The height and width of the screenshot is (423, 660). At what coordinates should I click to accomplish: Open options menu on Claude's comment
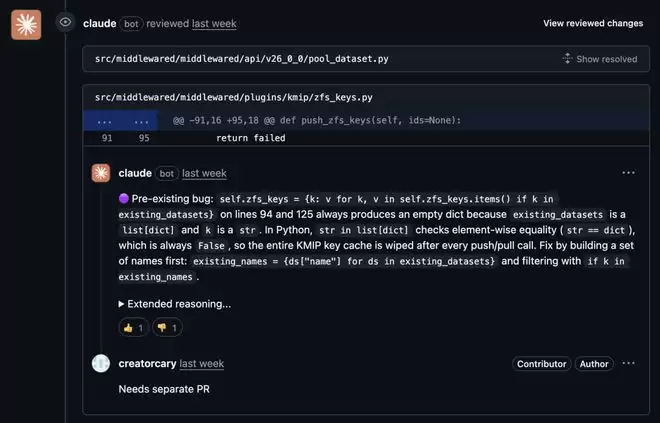click(x=628, y=173)
